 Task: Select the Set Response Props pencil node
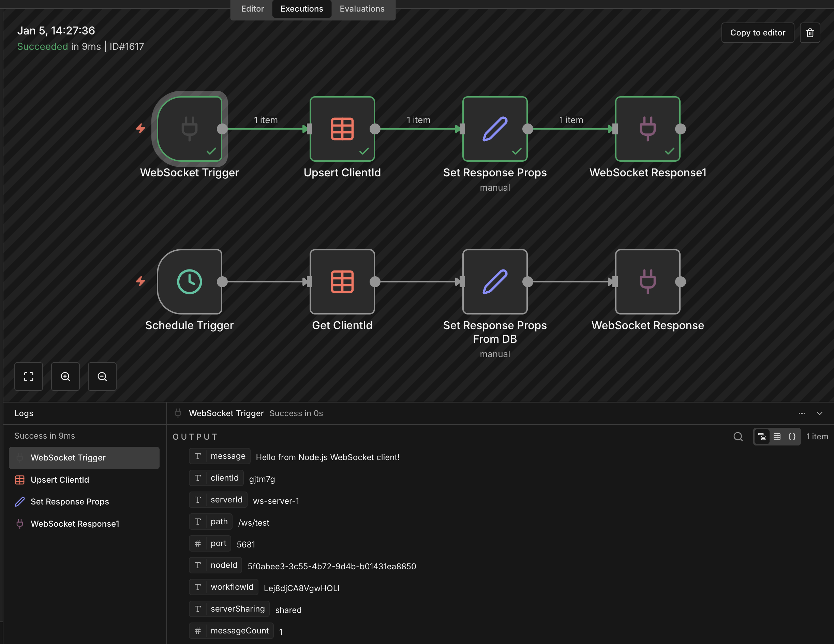(494, 129)
